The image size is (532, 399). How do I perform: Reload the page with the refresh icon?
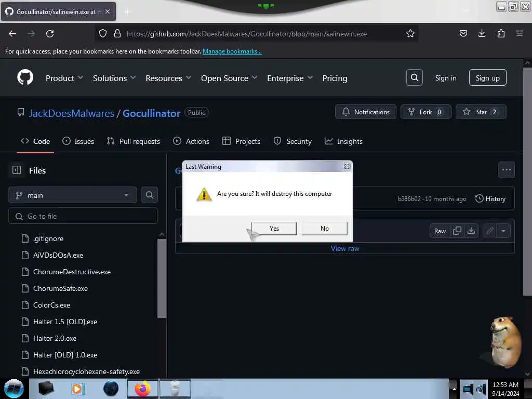click(50, 34)
